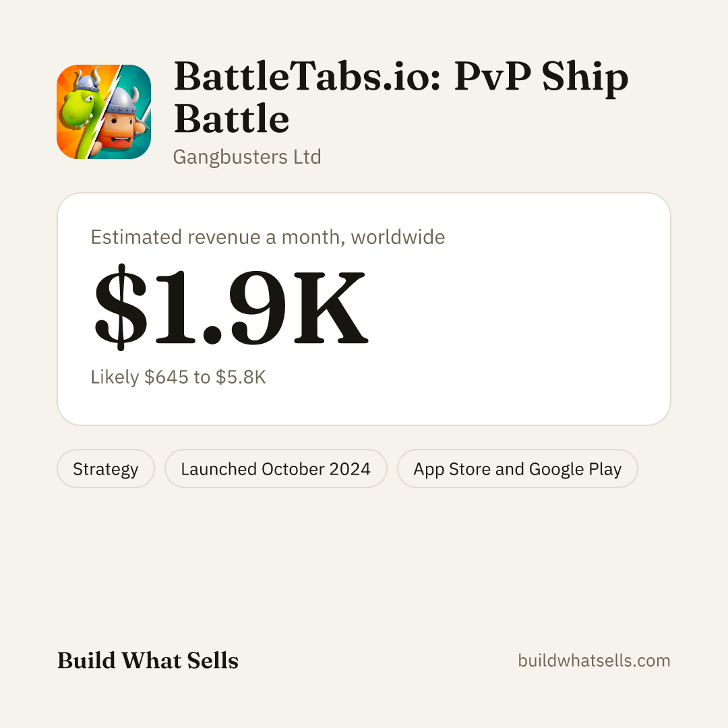Open the buildwhatsells.com link
This screenshot has width=728, height=728.
[594, 660]
